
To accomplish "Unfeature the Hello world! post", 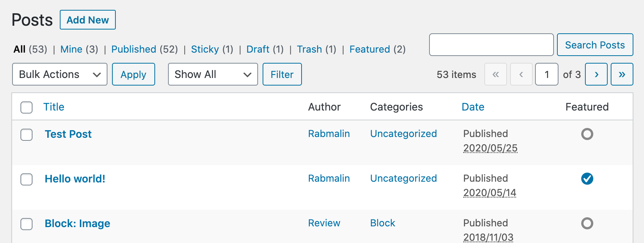I will (x=587, y=179).
